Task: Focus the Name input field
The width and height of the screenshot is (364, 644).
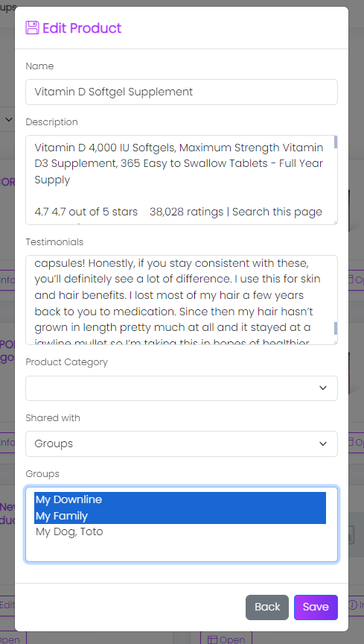Action: click(x=182, y=92)
